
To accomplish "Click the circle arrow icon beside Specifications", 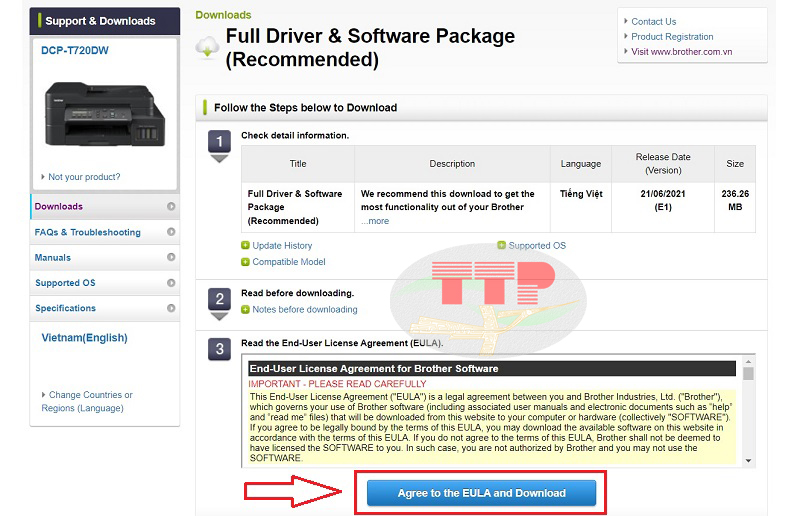I will point(171,308).
